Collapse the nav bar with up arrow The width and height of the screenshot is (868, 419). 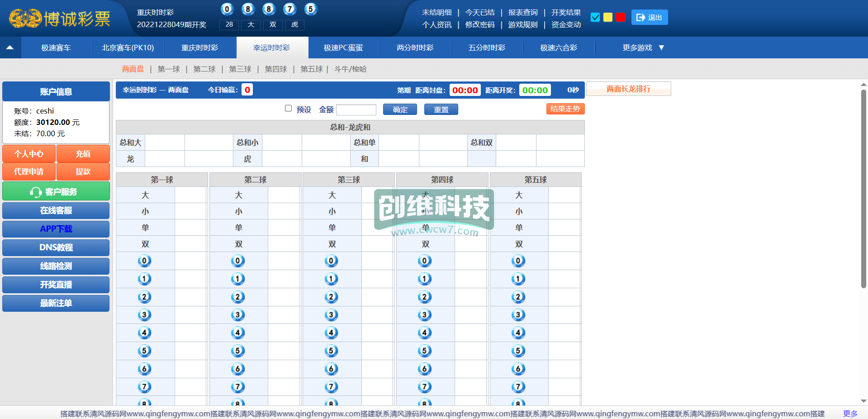click(x=10, y=48)
